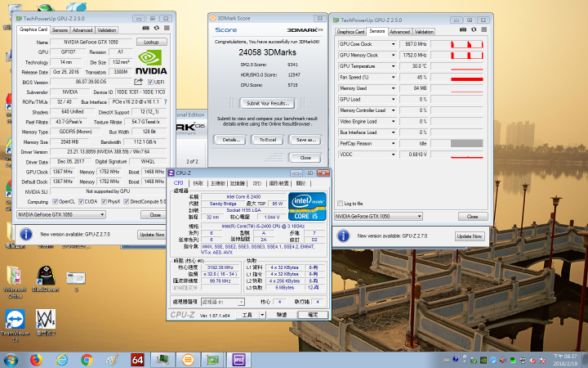Toggle the DirectCompute 5.0 checkbox
The width and height of the screenshot is (588, 368).
(127, 202)
